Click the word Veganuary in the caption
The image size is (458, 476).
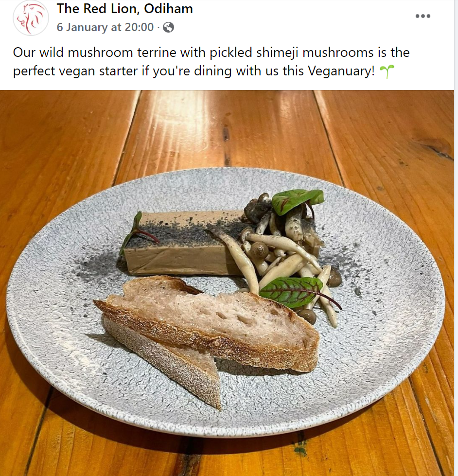click(x=341, y=71)
